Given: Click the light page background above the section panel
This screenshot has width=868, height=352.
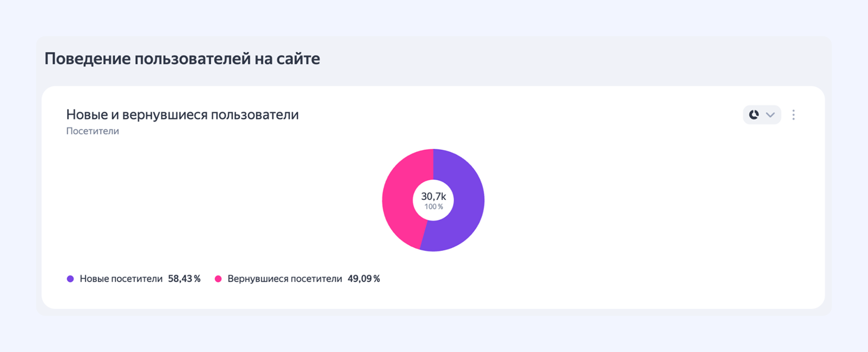Looking at the screenshot, I should pyautogui.click(x=434, y=18).
